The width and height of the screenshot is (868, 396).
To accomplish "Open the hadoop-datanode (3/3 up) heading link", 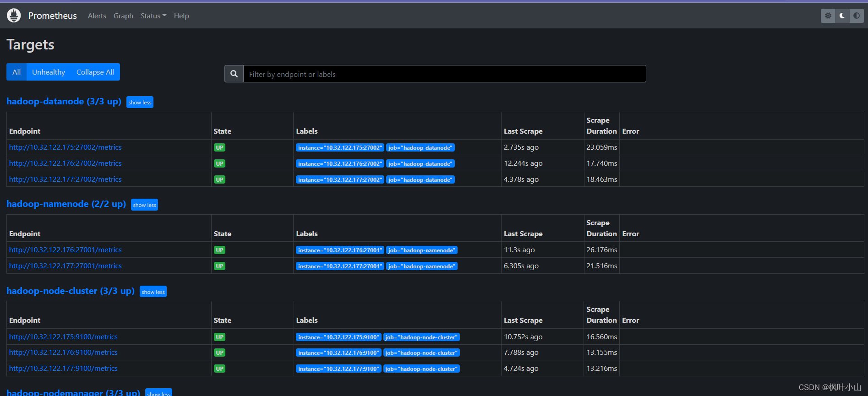I will pyautogui.click(x=64, y=101).
